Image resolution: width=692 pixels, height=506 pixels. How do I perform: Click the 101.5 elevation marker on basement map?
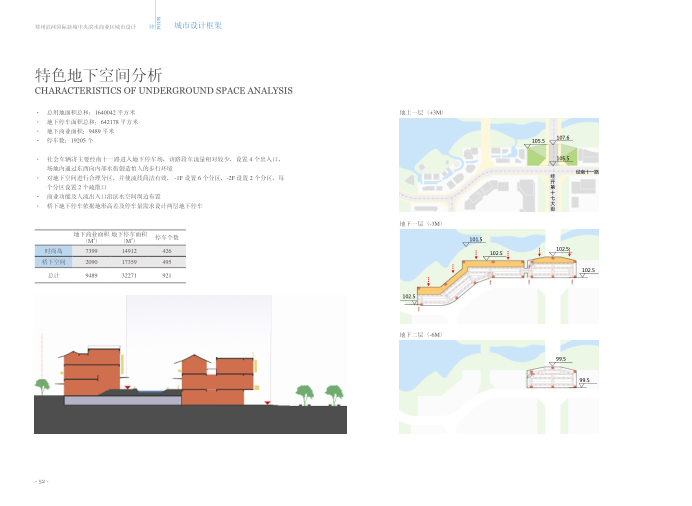(x=466, y=244)
